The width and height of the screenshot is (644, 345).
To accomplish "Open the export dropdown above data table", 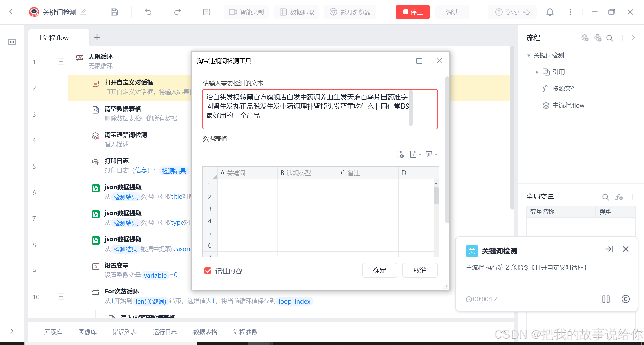I will [x=416, y=154].
